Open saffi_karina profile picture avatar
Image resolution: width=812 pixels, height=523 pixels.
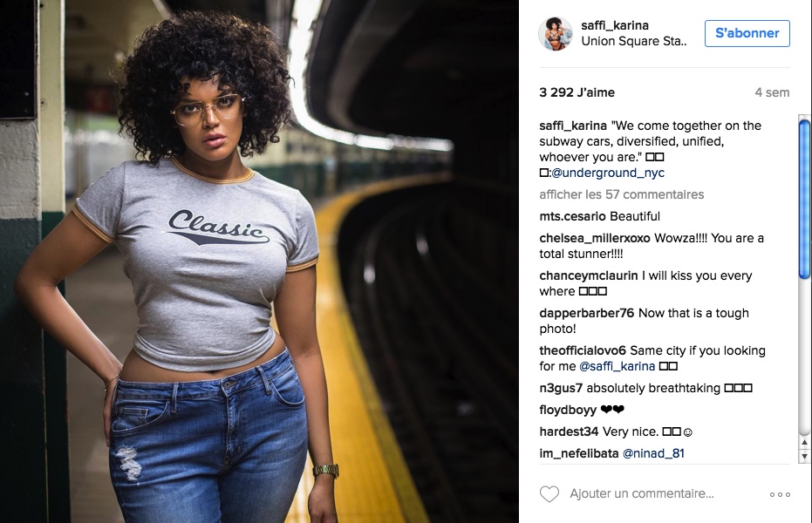555,34
